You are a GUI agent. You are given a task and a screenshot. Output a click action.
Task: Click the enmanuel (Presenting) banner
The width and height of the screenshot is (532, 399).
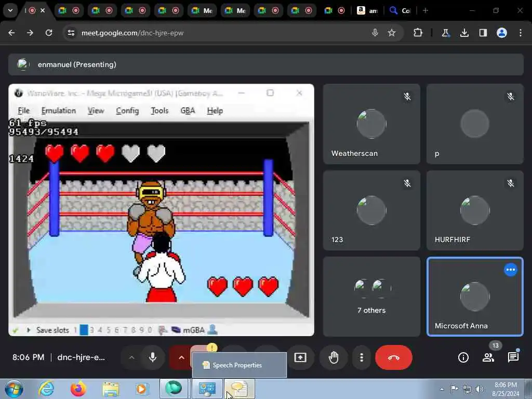[x=266, y=64]
